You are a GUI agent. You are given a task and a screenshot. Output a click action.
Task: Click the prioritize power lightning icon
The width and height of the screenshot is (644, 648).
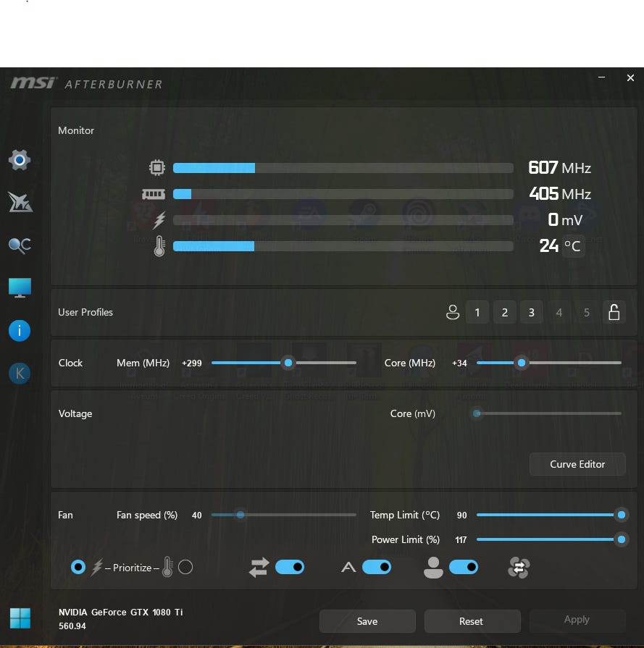coord(97,568)
